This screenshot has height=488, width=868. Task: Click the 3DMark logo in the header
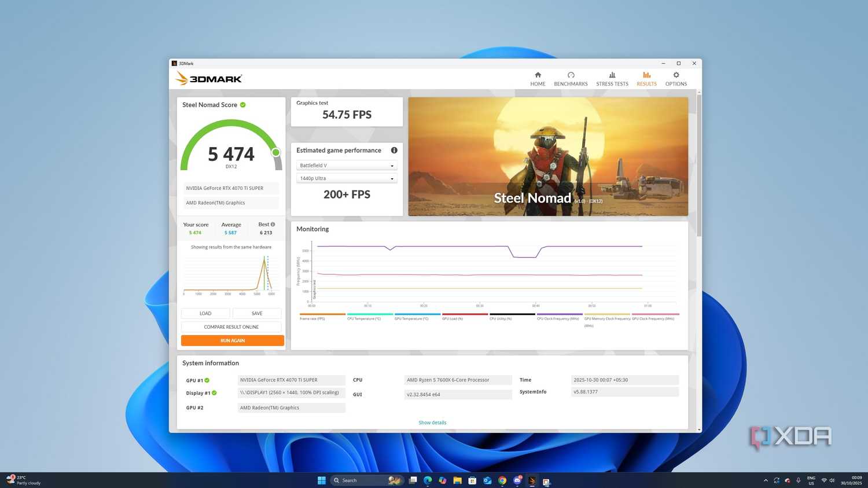point(209,78)
